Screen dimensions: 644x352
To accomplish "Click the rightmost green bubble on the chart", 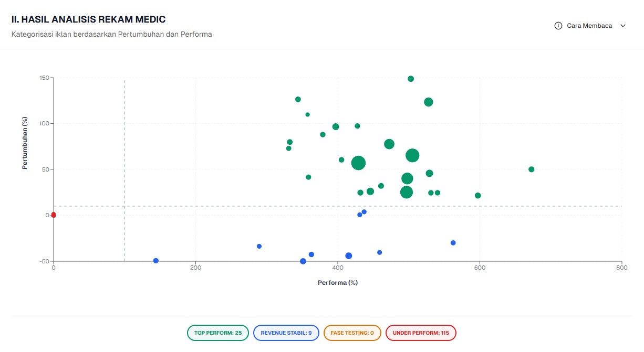I will [x=532, y=169].
